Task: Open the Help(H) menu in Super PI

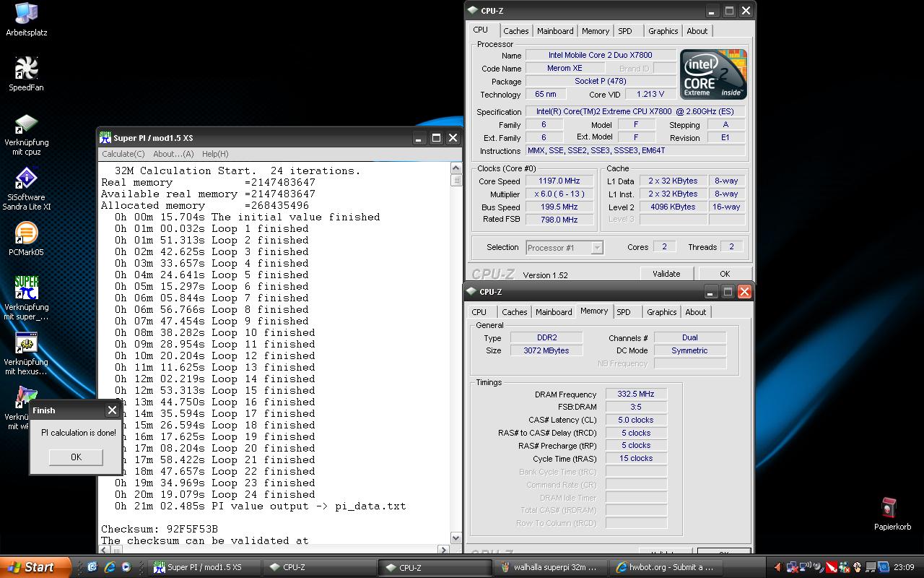Action: (215, 154)
